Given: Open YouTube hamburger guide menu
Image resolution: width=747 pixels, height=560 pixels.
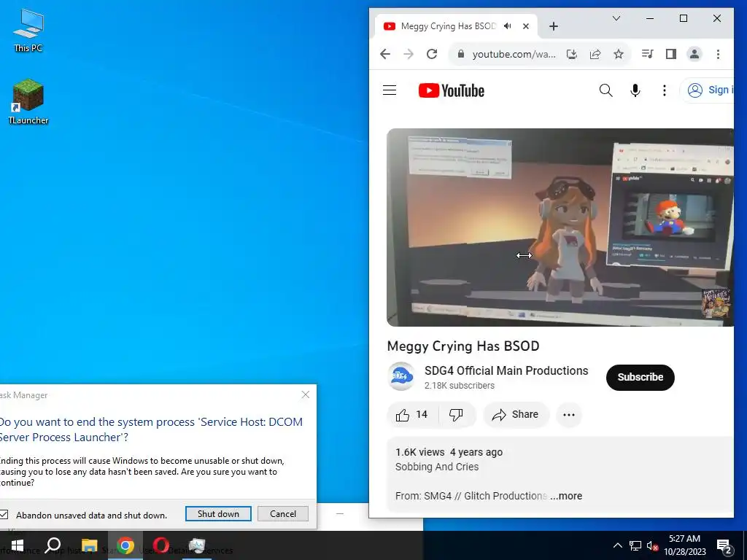Looking at the screenshot, I should coord(390,90).
